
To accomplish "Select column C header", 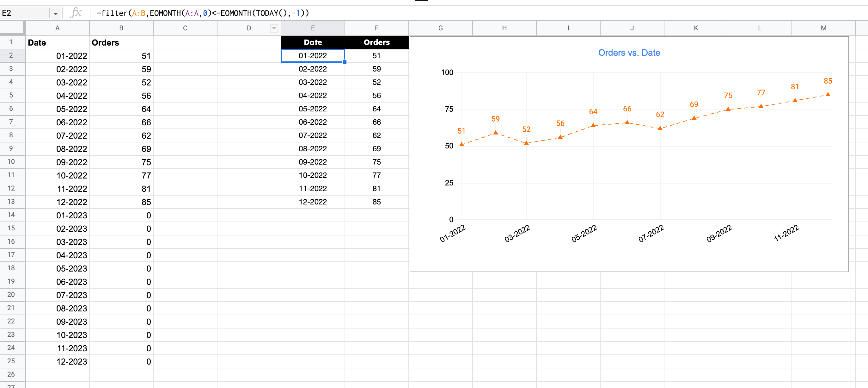I will (x=185, y=28).
